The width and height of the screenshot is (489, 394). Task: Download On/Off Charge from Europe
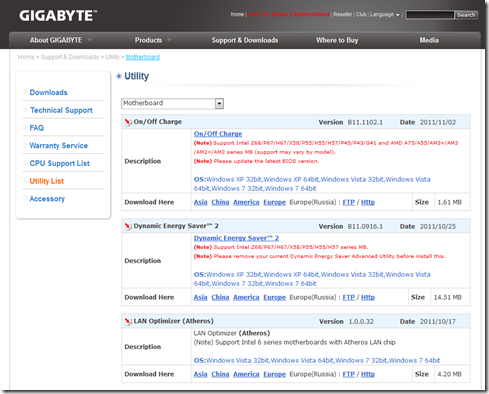(275, 202)
